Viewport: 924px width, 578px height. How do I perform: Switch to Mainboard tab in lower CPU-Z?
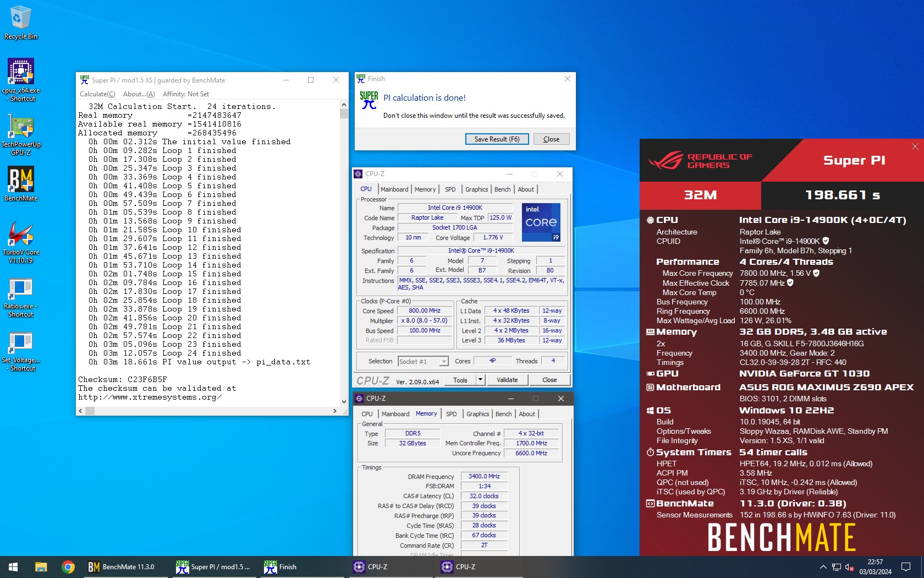pos(395,414)
